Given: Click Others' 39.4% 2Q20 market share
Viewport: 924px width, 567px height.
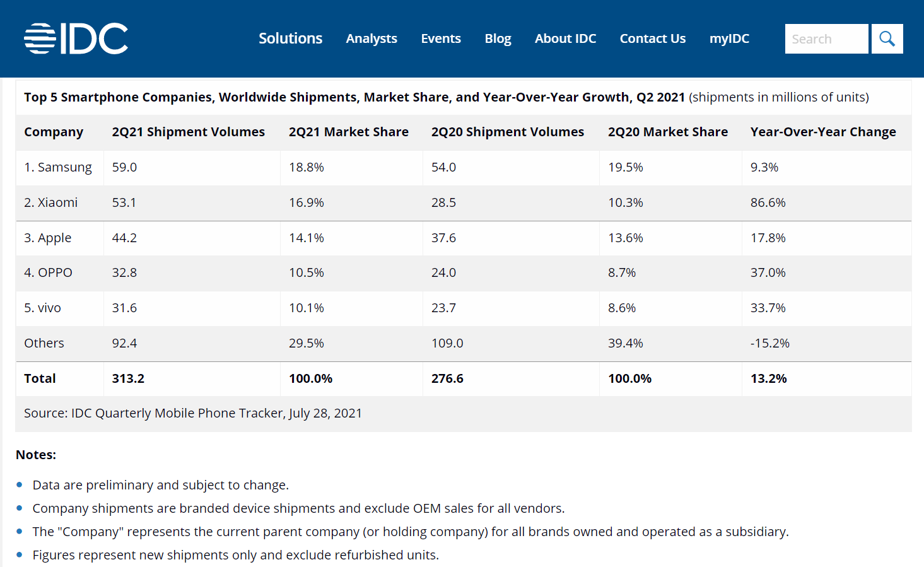Looking at the screenshot, I should (626, 343).
